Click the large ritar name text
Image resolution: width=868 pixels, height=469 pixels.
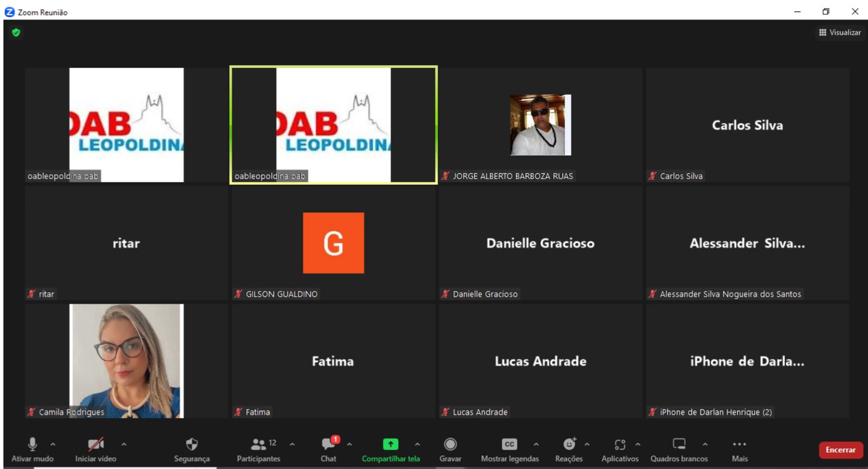pos(126,243)
